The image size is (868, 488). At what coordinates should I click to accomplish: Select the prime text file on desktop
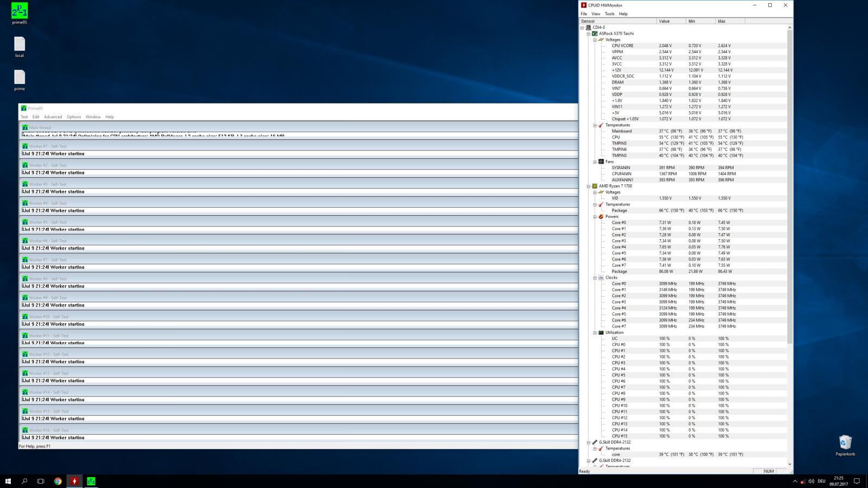pyautogui.click(x=20, y=80)
